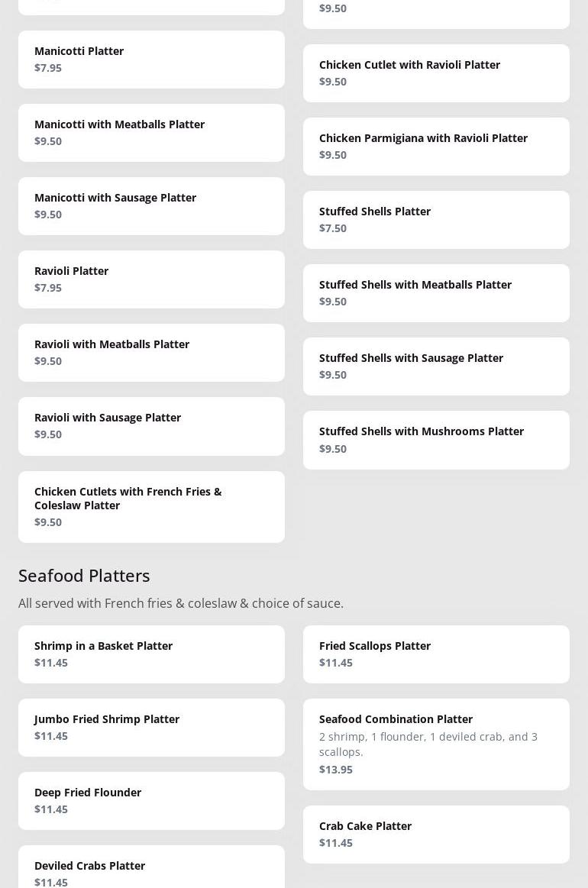Add Ravioli with Meatballs Platter
Screen dimensions: 588x888
[151, 353]
